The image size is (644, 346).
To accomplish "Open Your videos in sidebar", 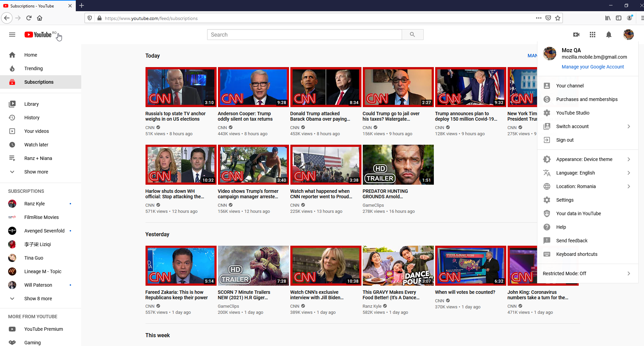I will 41,131.
